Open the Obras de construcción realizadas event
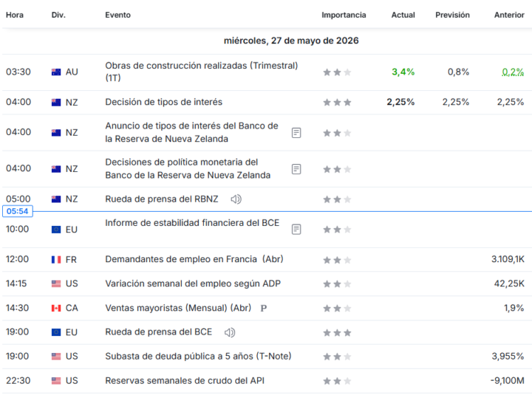 202,72
